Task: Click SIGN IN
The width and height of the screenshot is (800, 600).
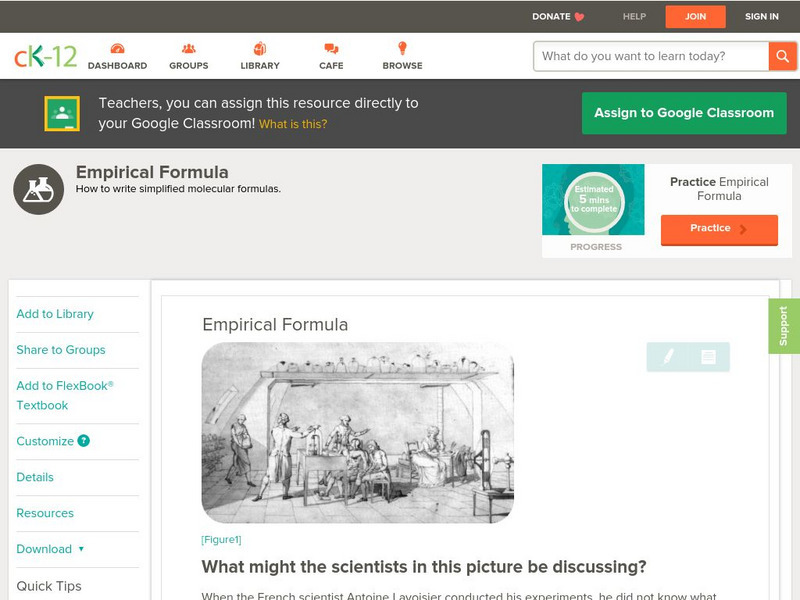Action: point(762,17)
